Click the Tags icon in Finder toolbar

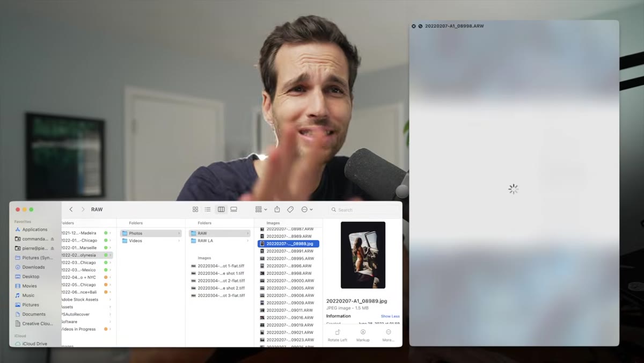pos(290,209)
